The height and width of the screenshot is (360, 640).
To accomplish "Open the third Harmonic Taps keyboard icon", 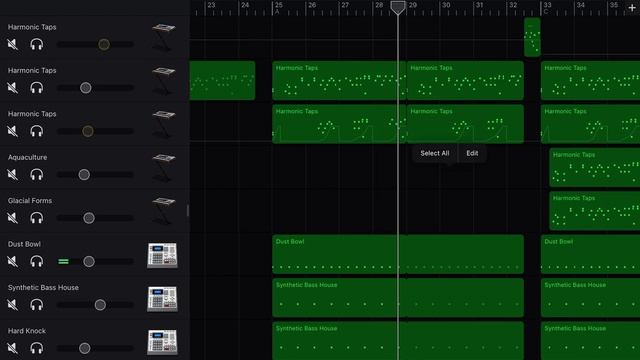I will tap(163, 124).
